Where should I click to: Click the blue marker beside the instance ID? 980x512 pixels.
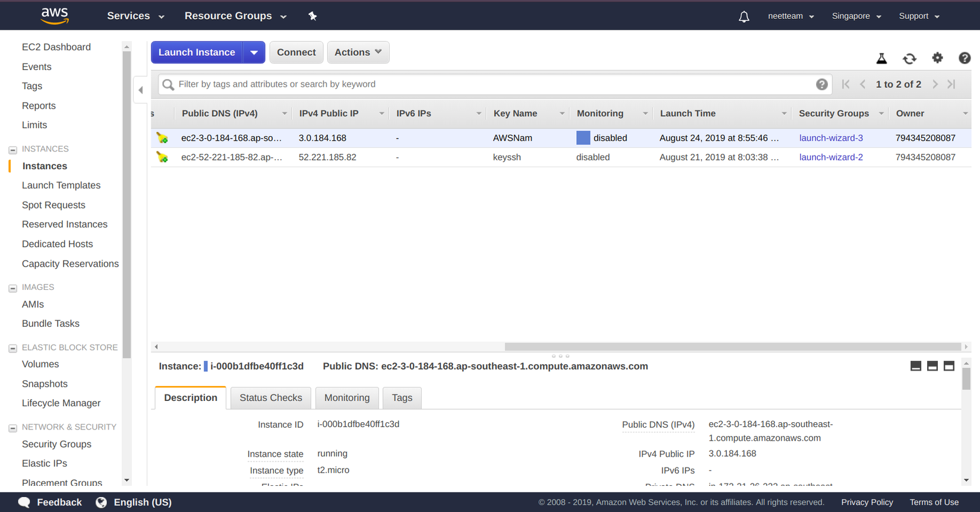pos(206,366)
